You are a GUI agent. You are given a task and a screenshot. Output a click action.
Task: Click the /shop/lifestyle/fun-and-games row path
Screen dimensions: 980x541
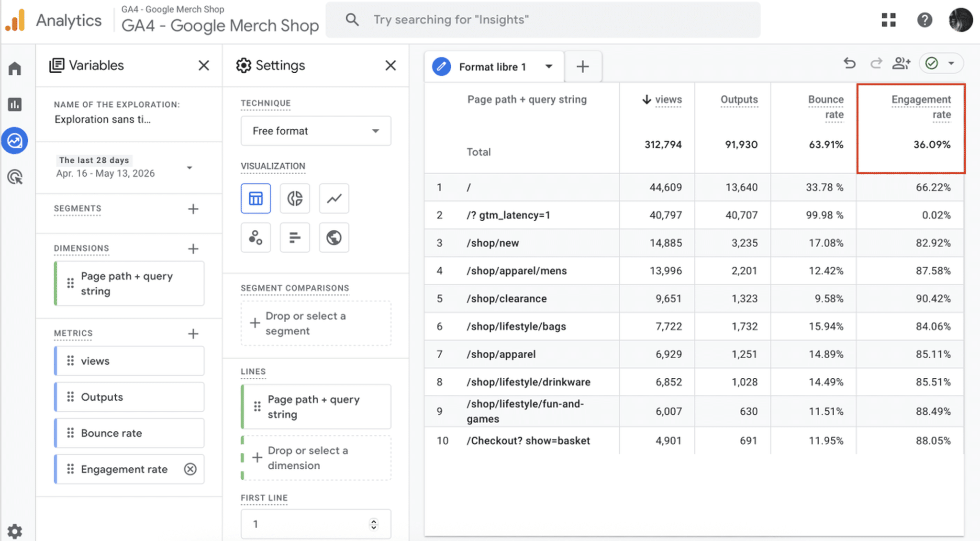tap(525, 411)
